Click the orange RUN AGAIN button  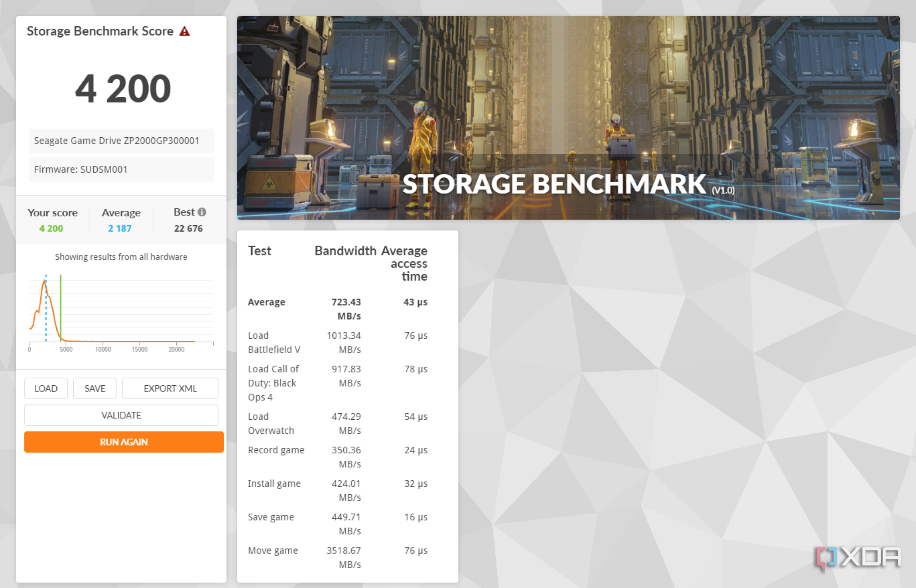point(123,442)
